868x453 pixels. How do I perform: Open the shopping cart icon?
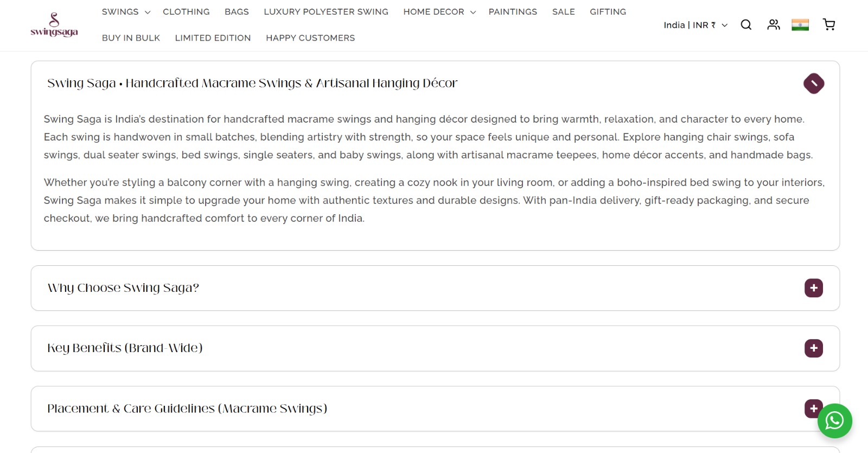(x=829, y=25)
